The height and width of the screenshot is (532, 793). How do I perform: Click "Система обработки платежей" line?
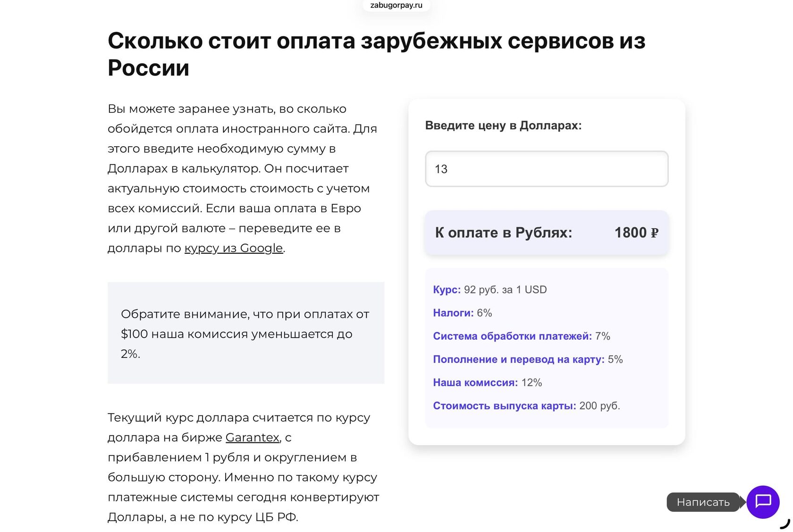tap(521, 336)
